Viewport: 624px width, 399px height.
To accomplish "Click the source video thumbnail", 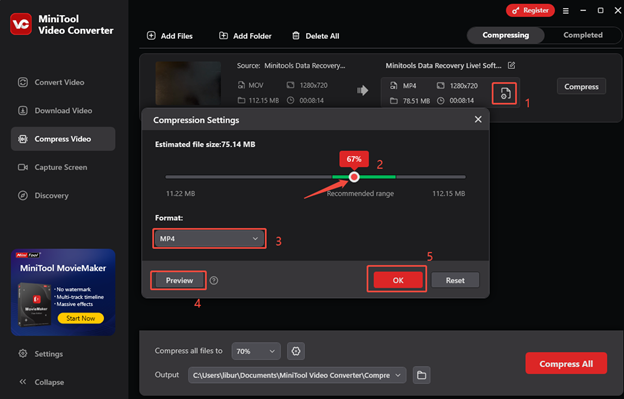I will pos(188,83).
